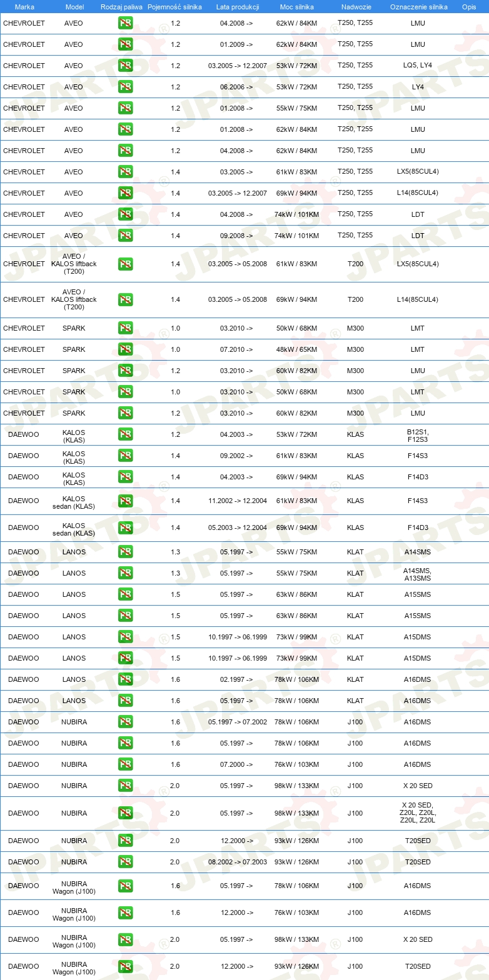Click fuel icon in KALOS B12S1, F12S3 row
This screenshot has height=980, width=489.
tap(125, 434)
